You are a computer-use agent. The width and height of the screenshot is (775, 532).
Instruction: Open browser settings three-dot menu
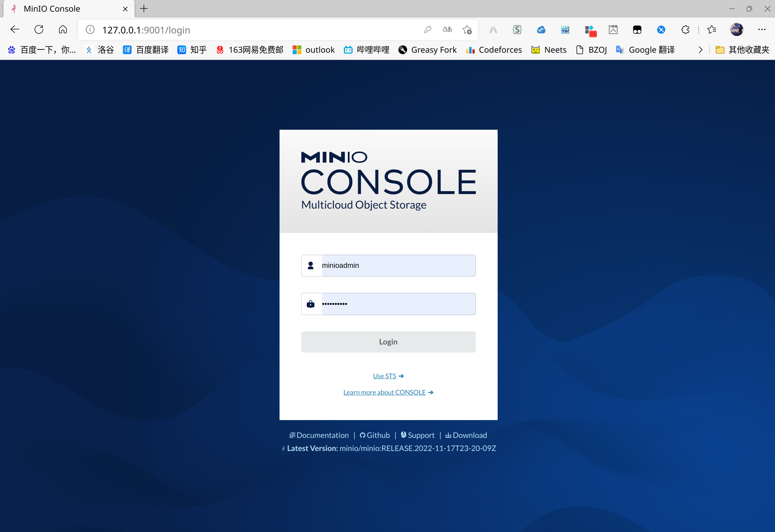(x=762, y=30)
